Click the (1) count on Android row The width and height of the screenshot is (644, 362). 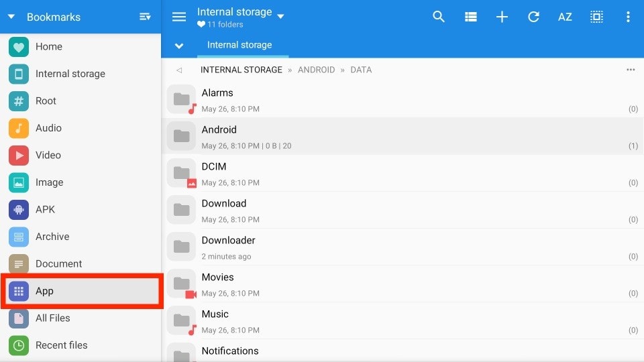click(x=633, y=145)
